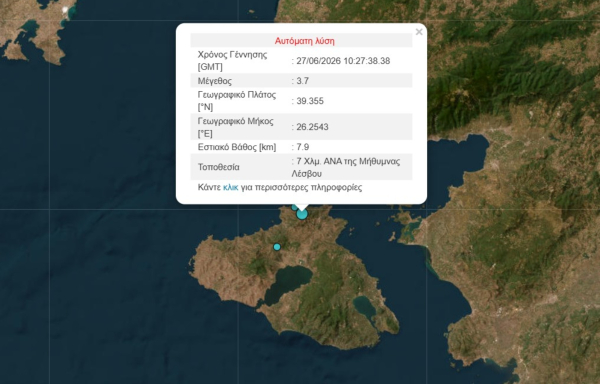Click the 'Χρόνος Γέννησης [GMT]' label
Image resolution: width=600 pixels, height=384 pixels.
pyautogui.click(x=232, y=60)
